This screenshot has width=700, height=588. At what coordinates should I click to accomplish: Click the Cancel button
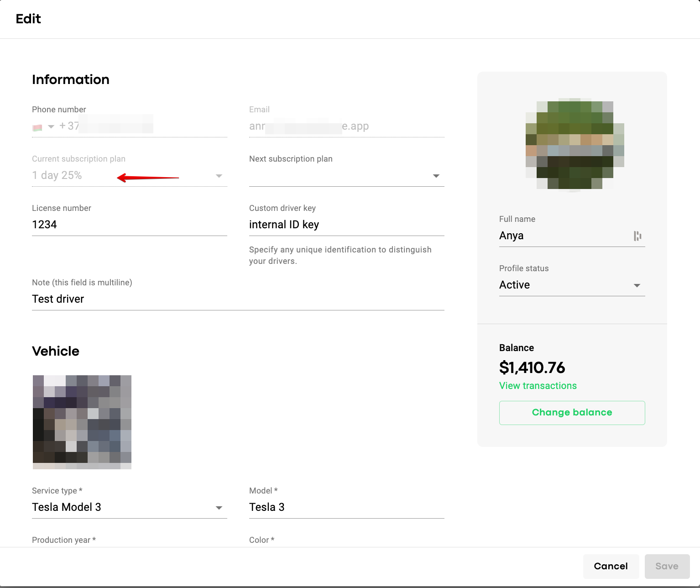611,566
